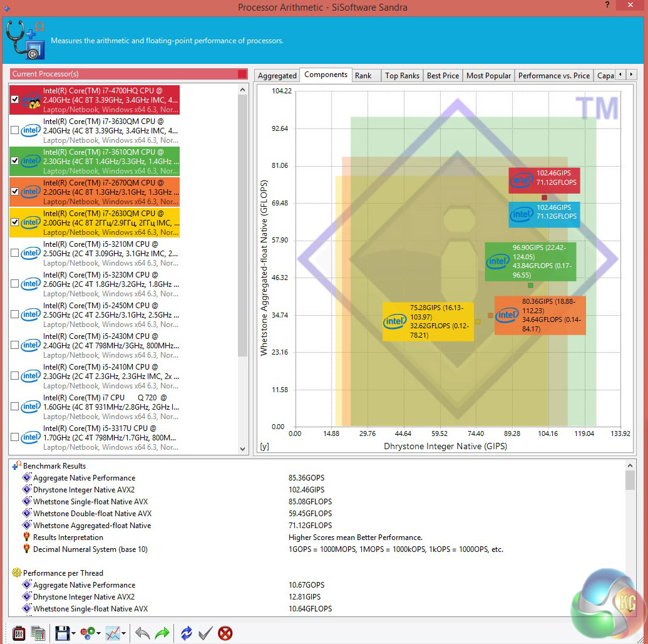Screen dimensions: 648x644
Task: Click the Intel logo in the orange 80.36GIPS label
Action: tap(508, 314)
